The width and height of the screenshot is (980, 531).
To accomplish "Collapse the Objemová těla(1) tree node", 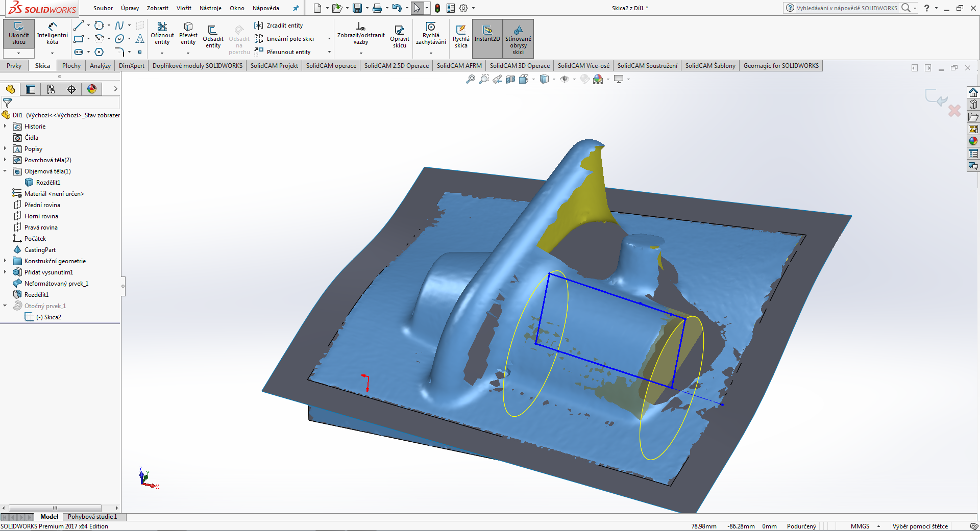I will [x=5, y=171].
